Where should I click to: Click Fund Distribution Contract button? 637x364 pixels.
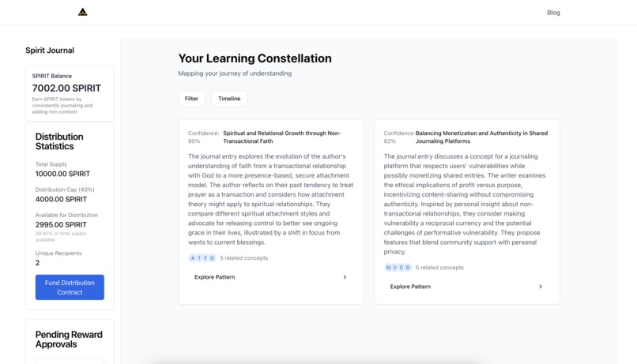(70, 287)
